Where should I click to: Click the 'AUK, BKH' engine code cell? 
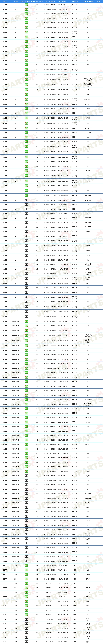(88, 171)
